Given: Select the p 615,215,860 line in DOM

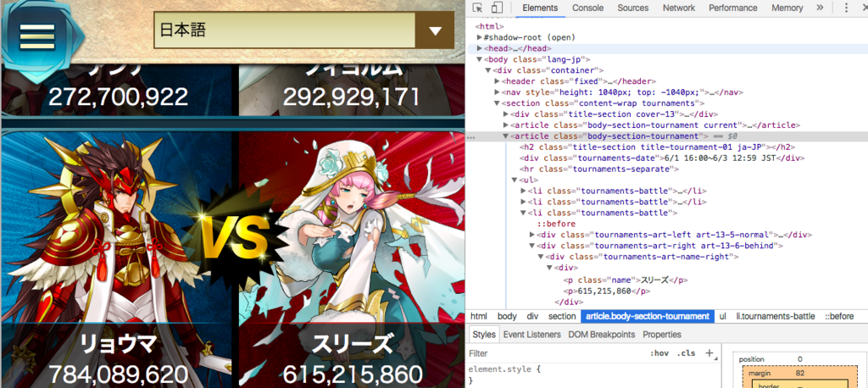Looking at the screenshot, I should click(x=607, y=291).
